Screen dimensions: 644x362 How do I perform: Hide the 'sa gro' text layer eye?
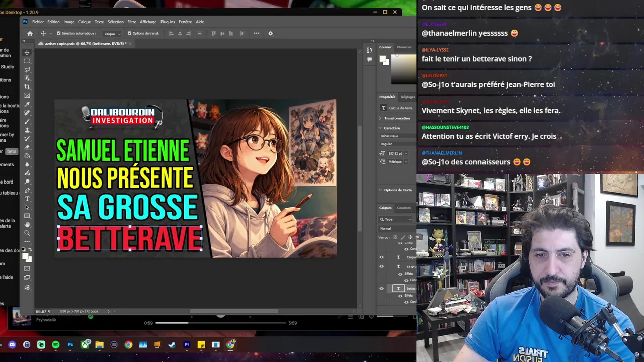pos(381,266)
